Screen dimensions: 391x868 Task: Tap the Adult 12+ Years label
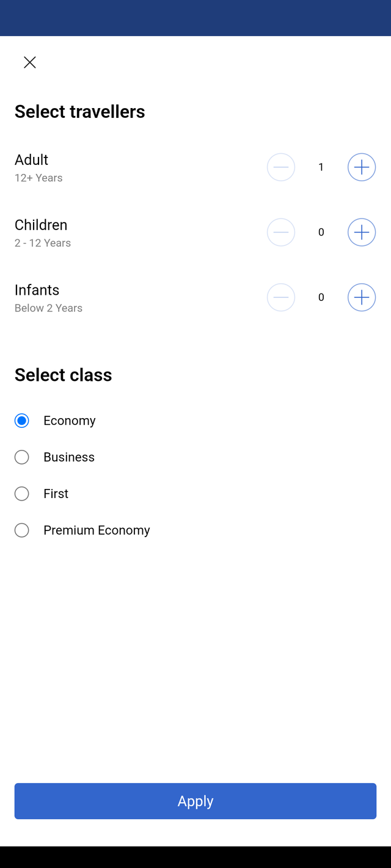[38, 168]
